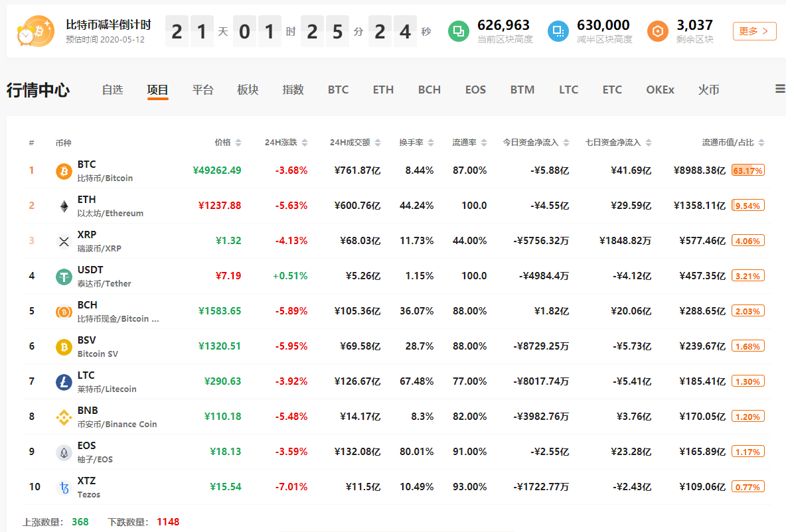The width and height of the screenshot is (786, 532).
Task: Open the BTC 比特币/Bitcoin coin name link
Action: (x=105, y=171)
